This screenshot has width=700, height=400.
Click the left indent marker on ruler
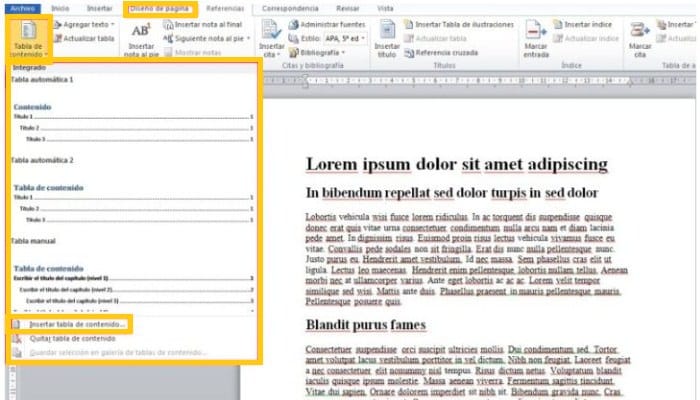tap(306, 81)
